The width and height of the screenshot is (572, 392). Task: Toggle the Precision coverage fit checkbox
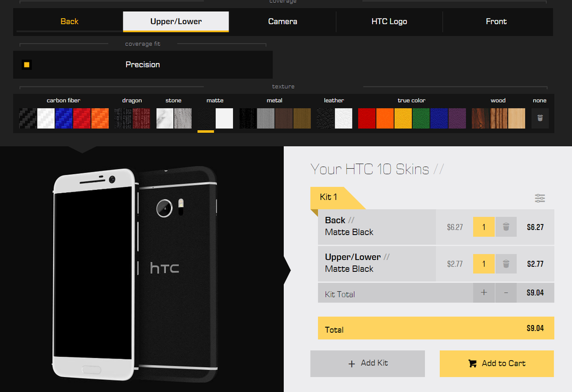click(27, 65)
